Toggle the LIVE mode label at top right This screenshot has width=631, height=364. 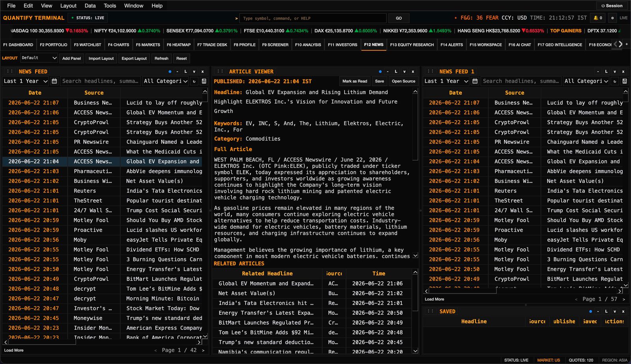click(x=624, y=18)
